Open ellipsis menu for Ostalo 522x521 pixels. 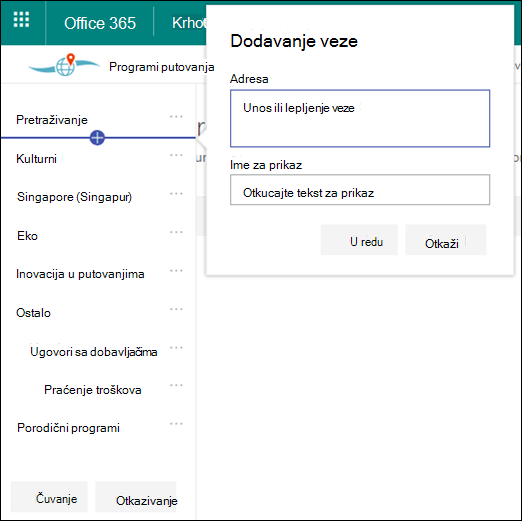[176, 309]
